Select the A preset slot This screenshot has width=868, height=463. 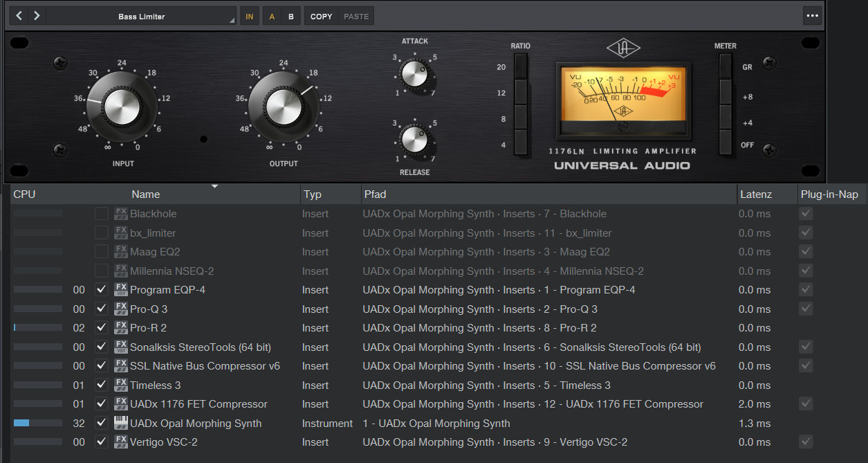coord(272,16)
